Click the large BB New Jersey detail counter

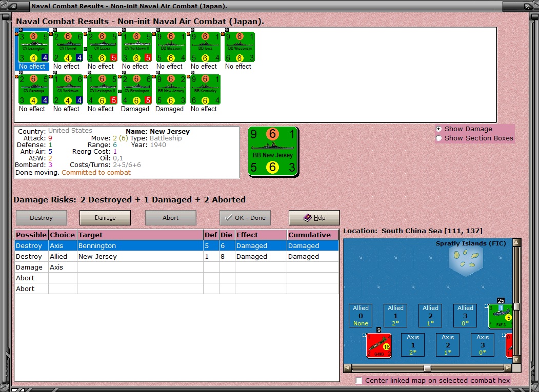[x=273, y=152]
